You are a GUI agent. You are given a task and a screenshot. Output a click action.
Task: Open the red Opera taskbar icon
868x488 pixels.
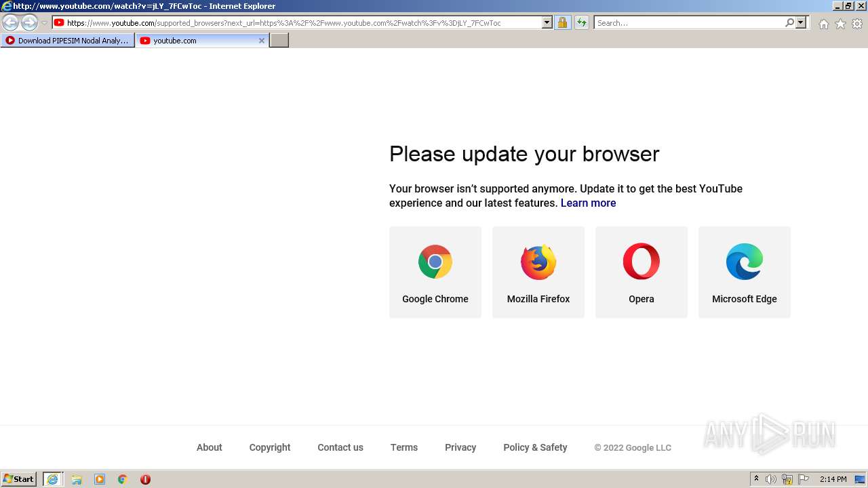[145, 479]
